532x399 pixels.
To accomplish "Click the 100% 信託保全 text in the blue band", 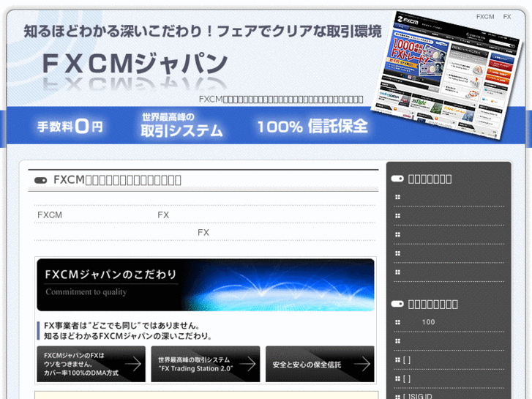I will click(x=312, y=127).
